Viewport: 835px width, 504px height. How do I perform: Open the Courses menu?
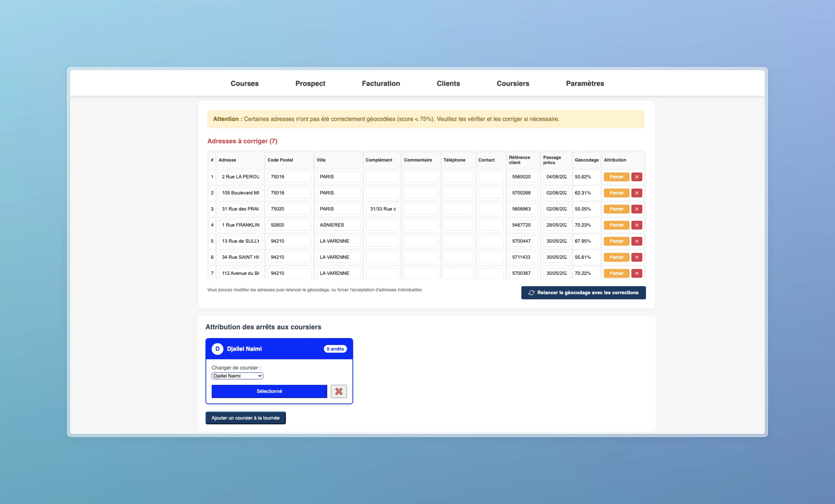point(244,83)
